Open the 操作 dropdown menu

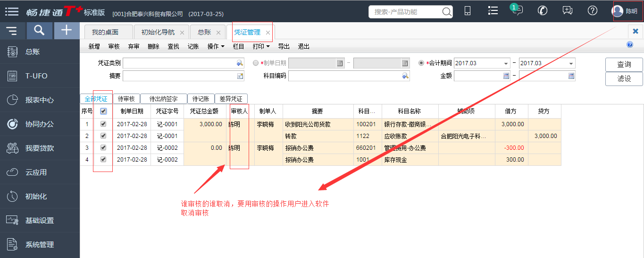click(x=216, y=46)
